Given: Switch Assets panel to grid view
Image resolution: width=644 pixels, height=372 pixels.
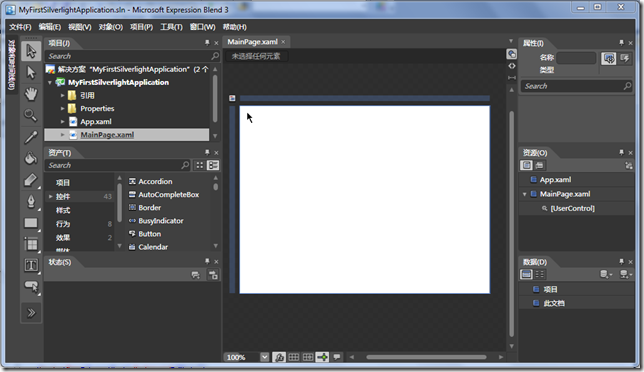Looking at the screenshot, I should point(200,165).
